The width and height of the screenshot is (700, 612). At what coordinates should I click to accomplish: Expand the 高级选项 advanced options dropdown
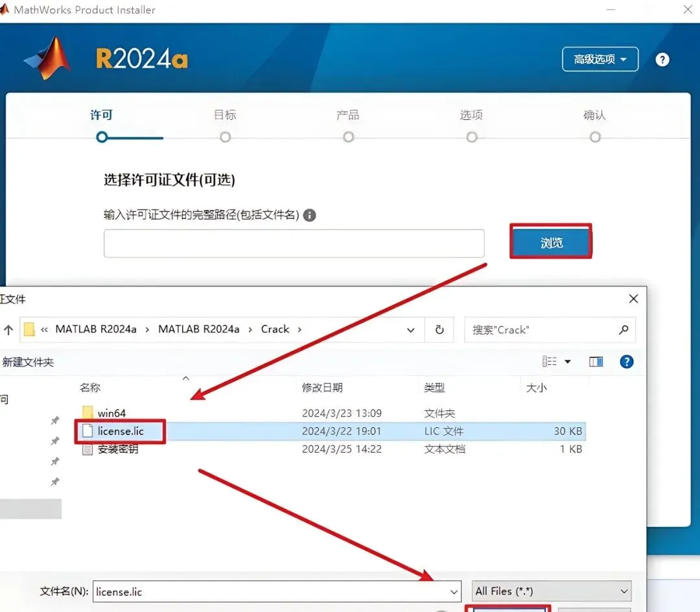pyautogui.click(x=600, y=59)
